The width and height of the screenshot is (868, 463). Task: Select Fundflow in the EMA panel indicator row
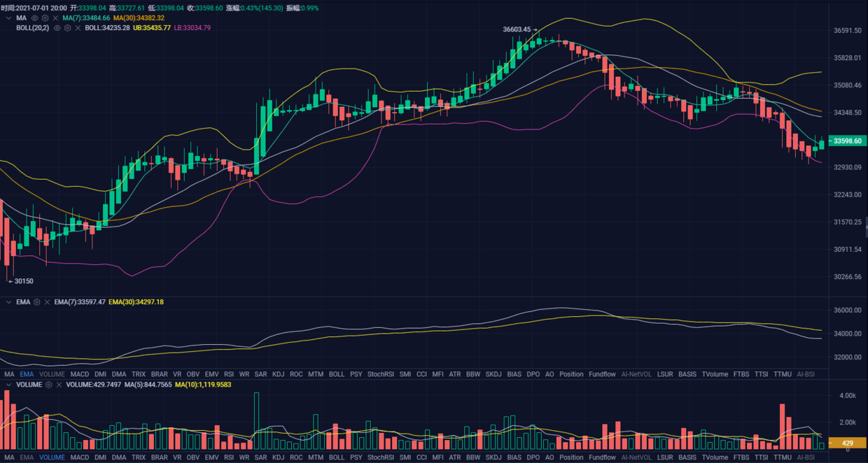point(603,374)
